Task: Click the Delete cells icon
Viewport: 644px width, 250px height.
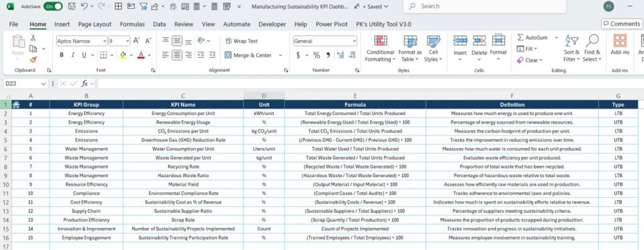Action: pyautogui.click(x=479, y=41)
